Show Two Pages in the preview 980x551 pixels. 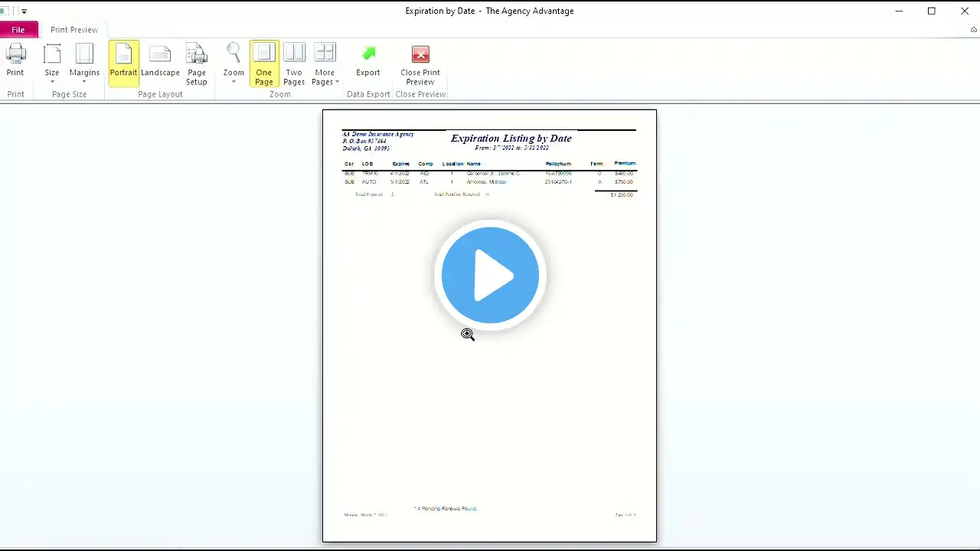coord(294,64)
